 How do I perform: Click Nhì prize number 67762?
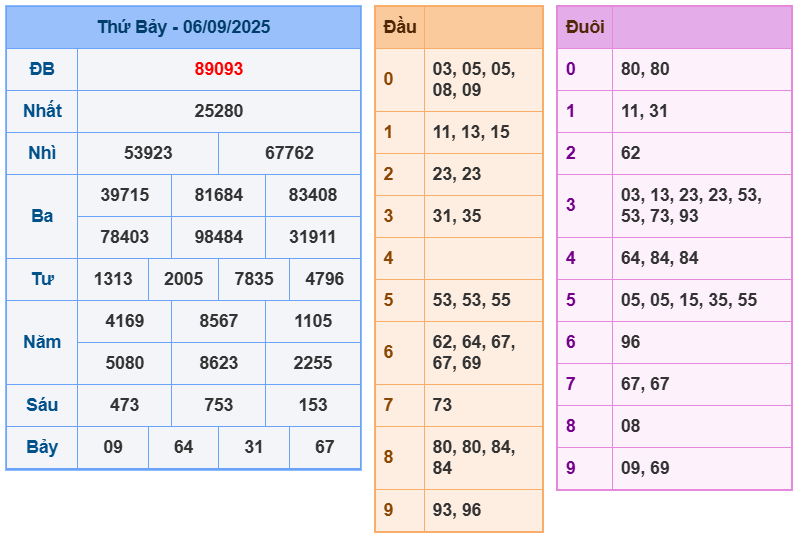coord(289,153)
